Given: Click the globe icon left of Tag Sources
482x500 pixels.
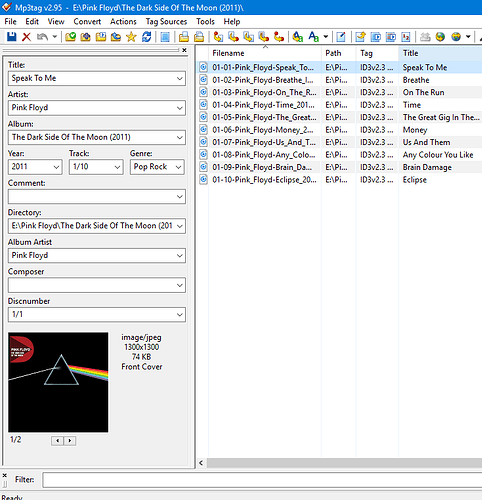Looking at the screenshot, I should click(440, 37).
